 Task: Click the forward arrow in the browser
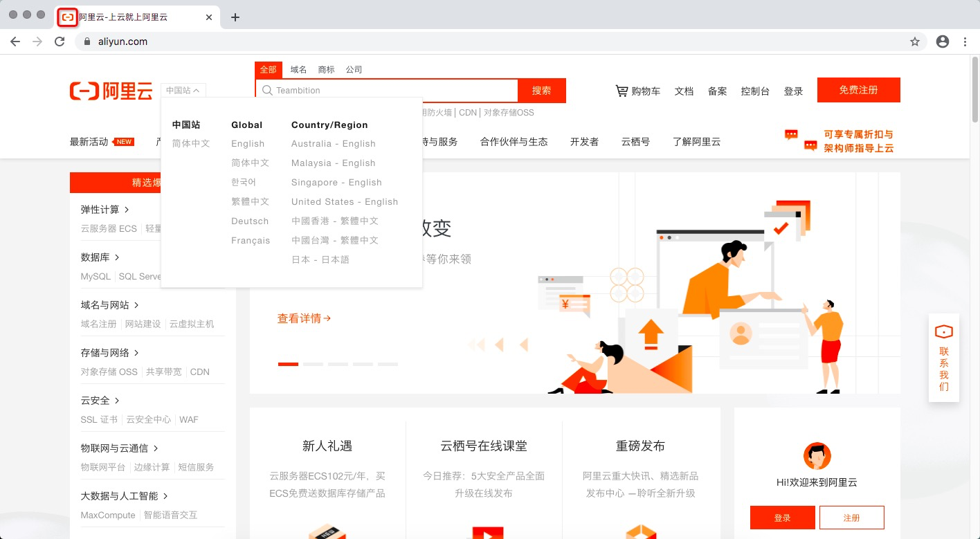point(37,42)
